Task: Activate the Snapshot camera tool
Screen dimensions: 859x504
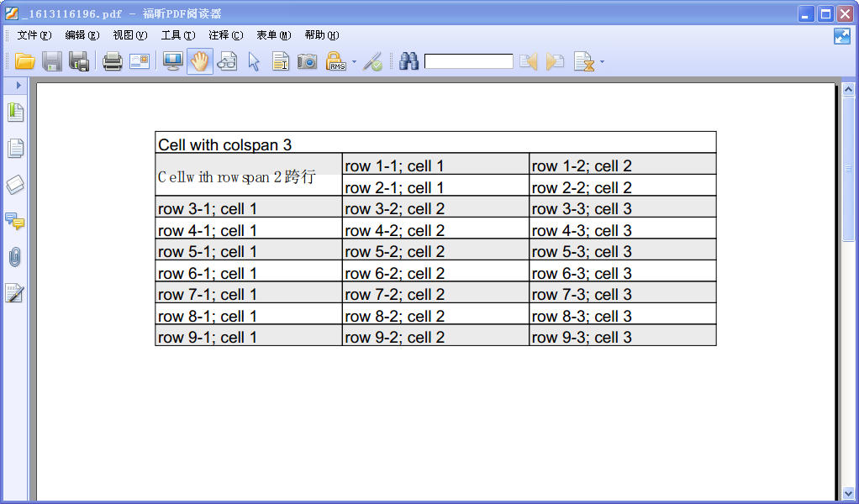Action: click(308, 61)
